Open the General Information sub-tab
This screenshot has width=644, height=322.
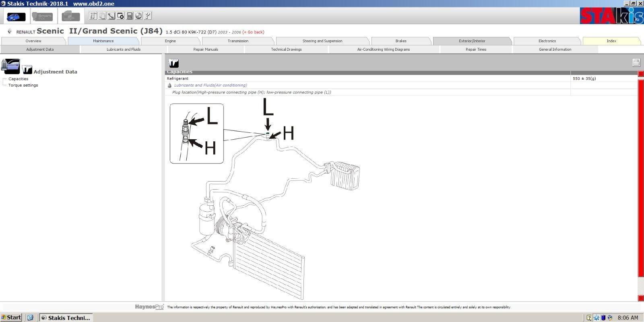click(555, 50)
